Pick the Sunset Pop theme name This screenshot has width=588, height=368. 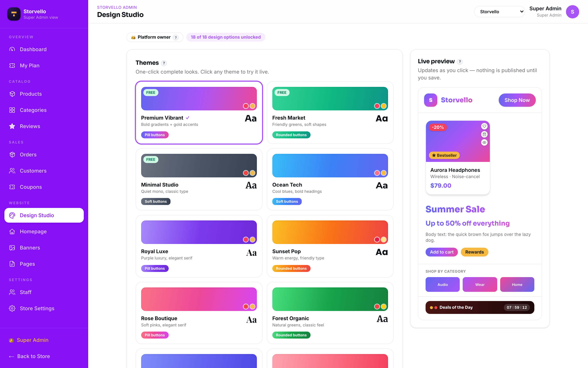pyautogui.click(x=286, y=251)
